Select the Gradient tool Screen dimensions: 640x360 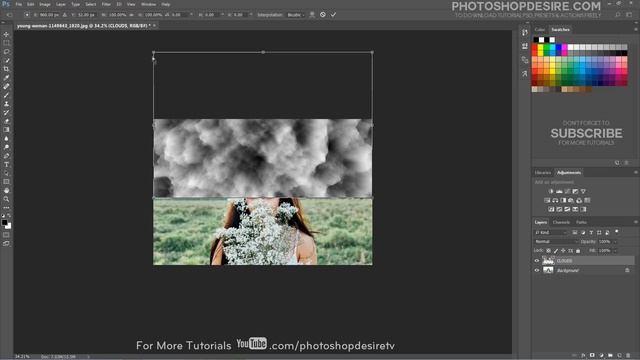pos(6,130)
